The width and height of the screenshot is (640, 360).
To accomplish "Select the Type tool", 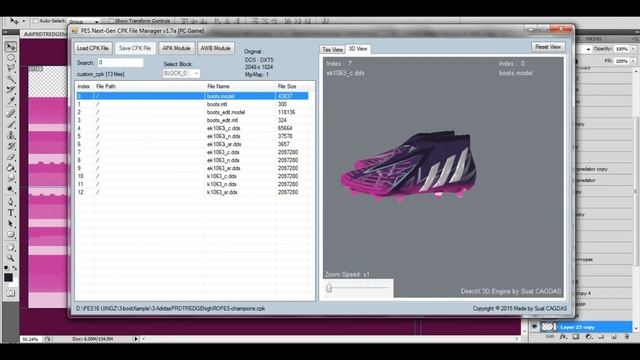I will point(11,213).
